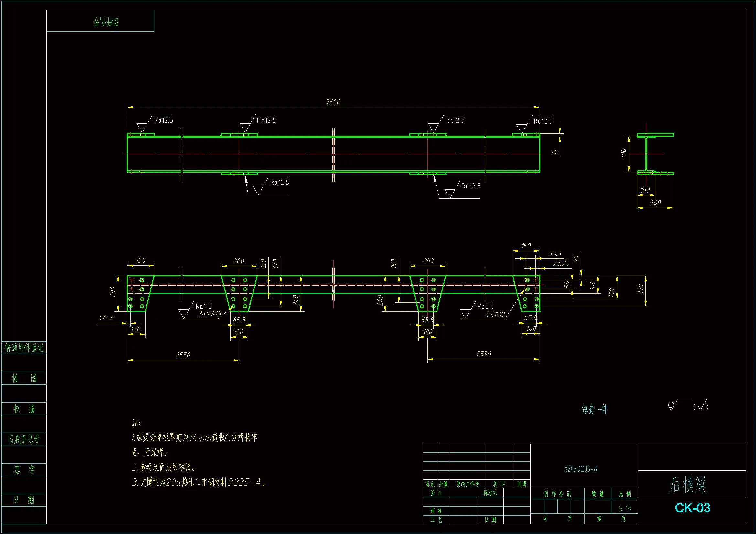Select note 2 about 横梁表面涂防锈漆

[164, 467]
